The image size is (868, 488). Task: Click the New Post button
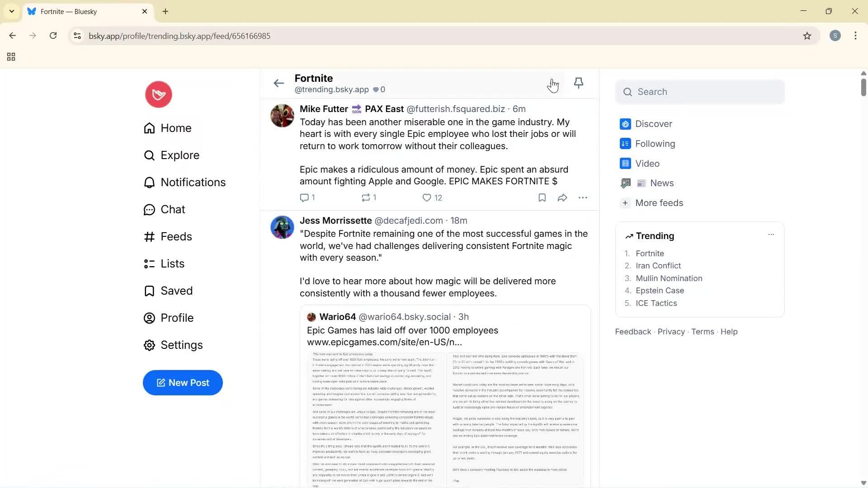point(183,382)
